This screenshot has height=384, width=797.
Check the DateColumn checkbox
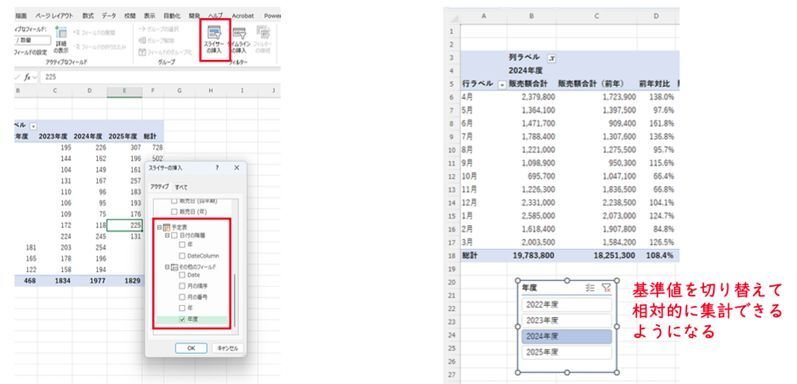click(182, 255)
